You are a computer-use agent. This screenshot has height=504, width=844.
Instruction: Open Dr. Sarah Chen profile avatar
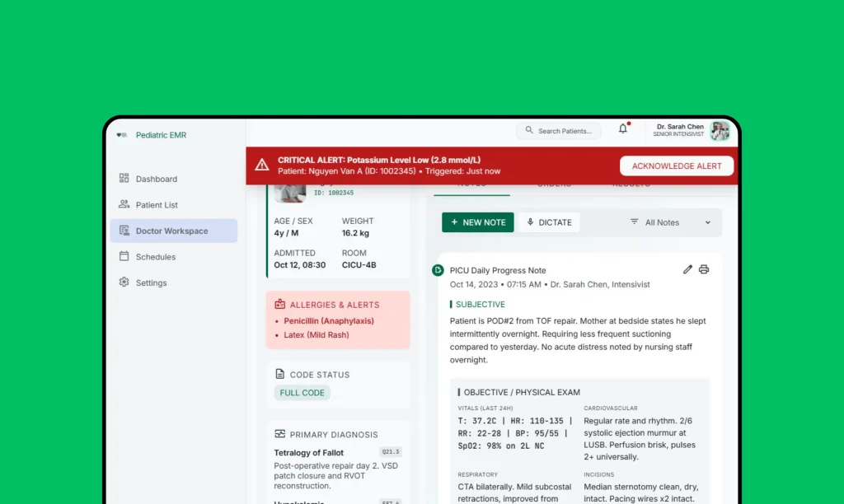click(x=720, y=131)
